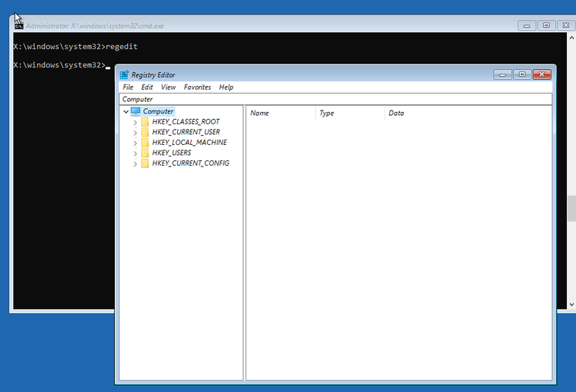The height and width of the screenshot is (392, 576).
Task: Click the Registry Editor address bar
Action: point(335,99)
